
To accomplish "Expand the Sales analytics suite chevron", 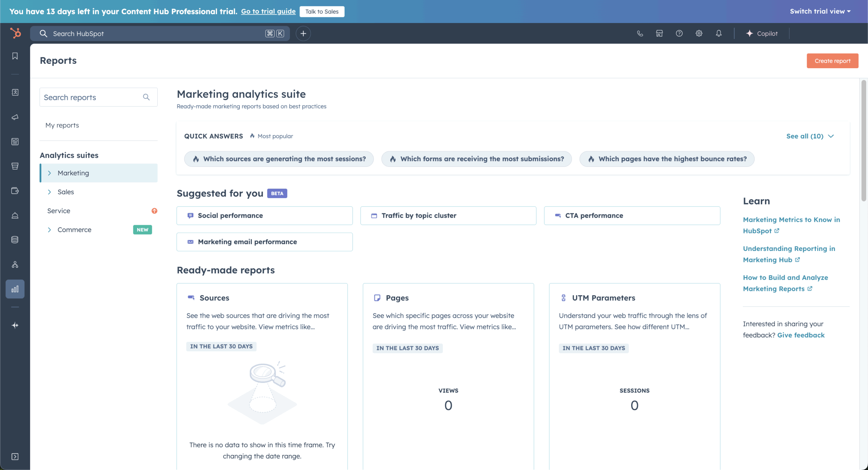I will pos(50,192).
